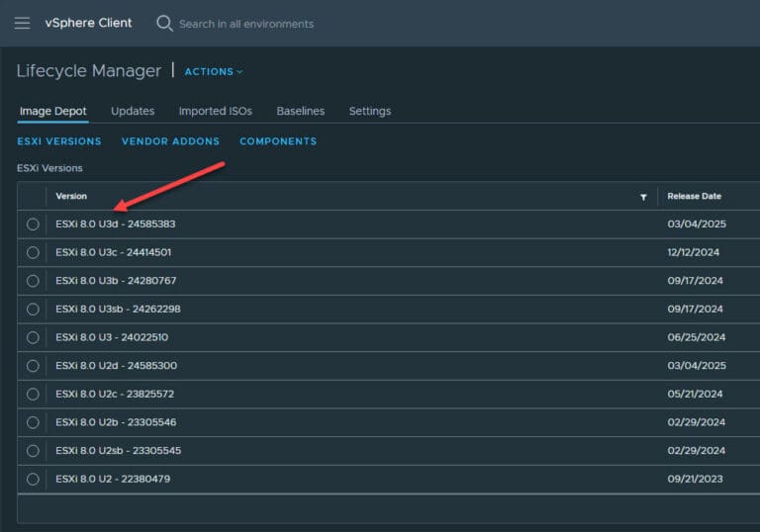The image size is (760, 532).
Task: Click release date 09/21/2023
Action: (695, 479)
